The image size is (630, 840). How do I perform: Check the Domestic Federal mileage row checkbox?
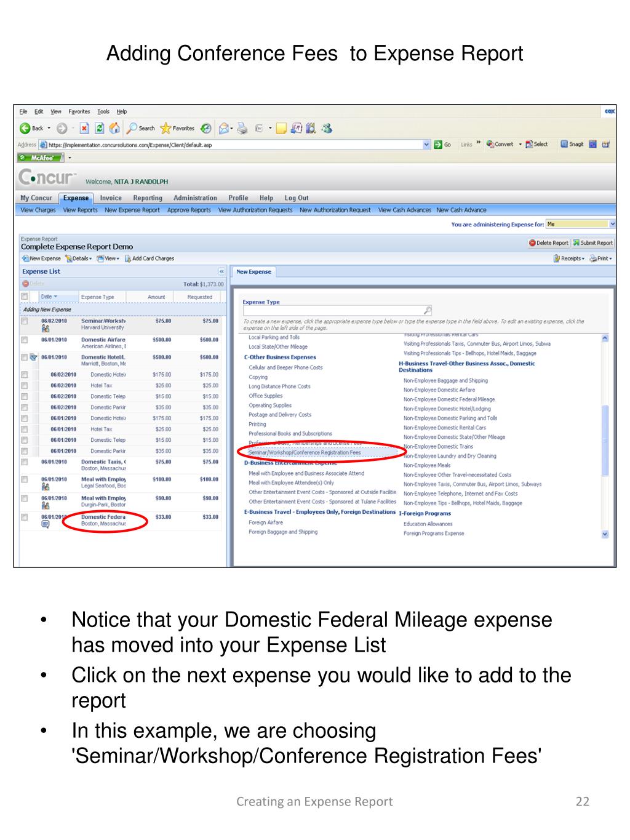[25, 517]
